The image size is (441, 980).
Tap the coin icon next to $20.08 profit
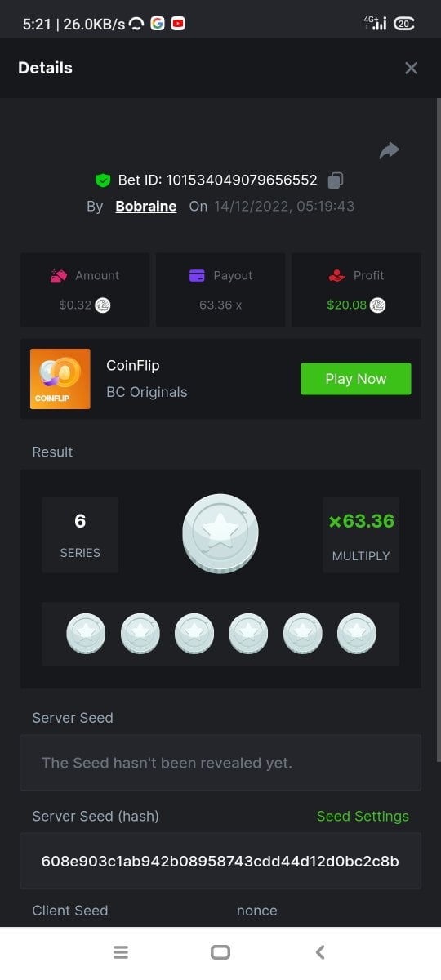pyautogui.click(x=378, y=305)
